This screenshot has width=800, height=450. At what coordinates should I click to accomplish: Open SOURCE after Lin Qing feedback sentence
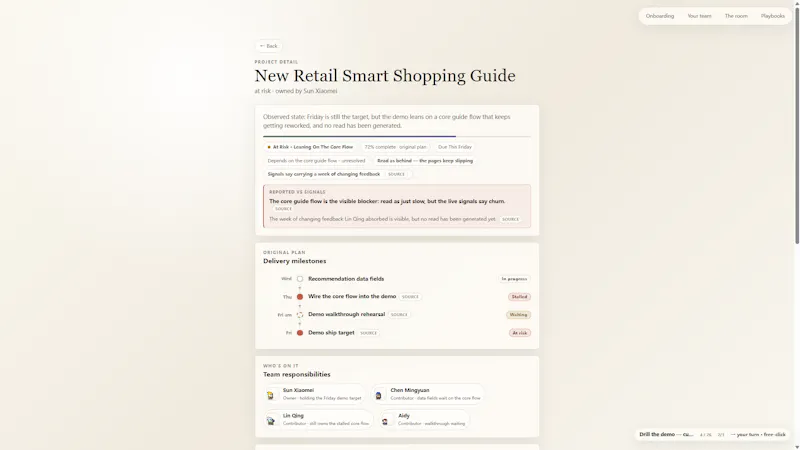point(510,219)
